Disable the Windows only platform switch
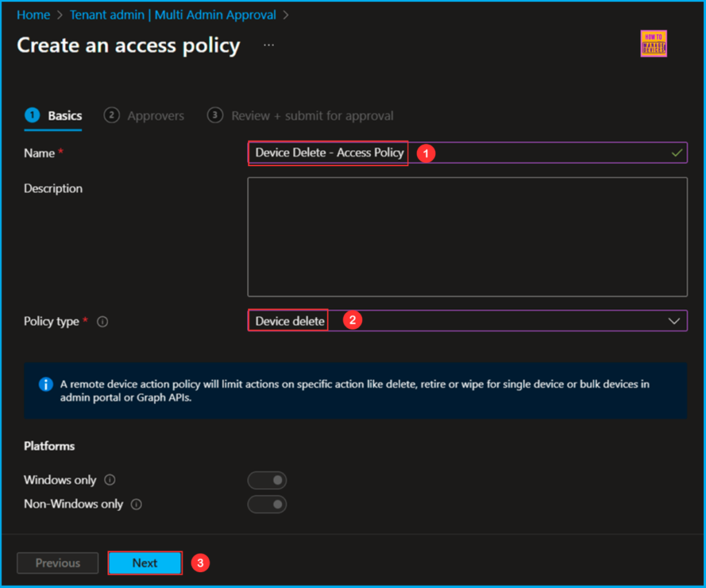 point(267,480)
